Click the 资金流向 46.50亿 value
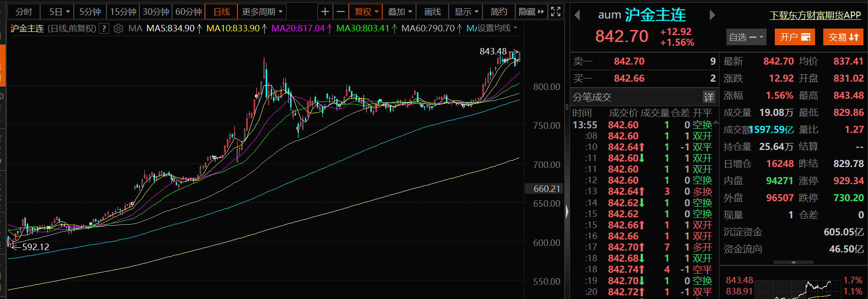868x299 pixels. pos(846,249)
